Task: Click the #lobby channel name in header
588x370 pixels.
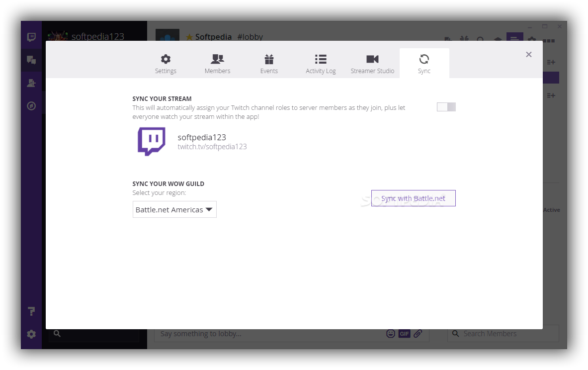Action: pos(250,37)
